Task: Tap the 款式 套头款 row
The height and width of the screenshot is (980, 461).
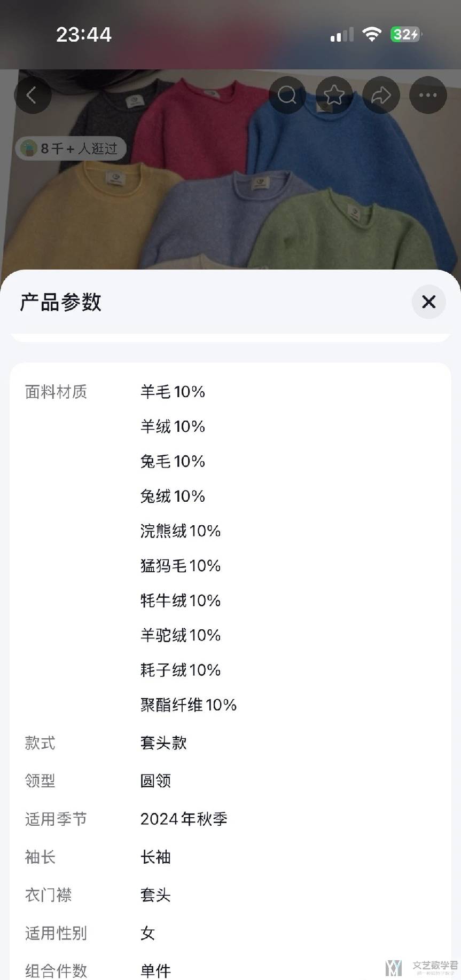Action: 163,743
